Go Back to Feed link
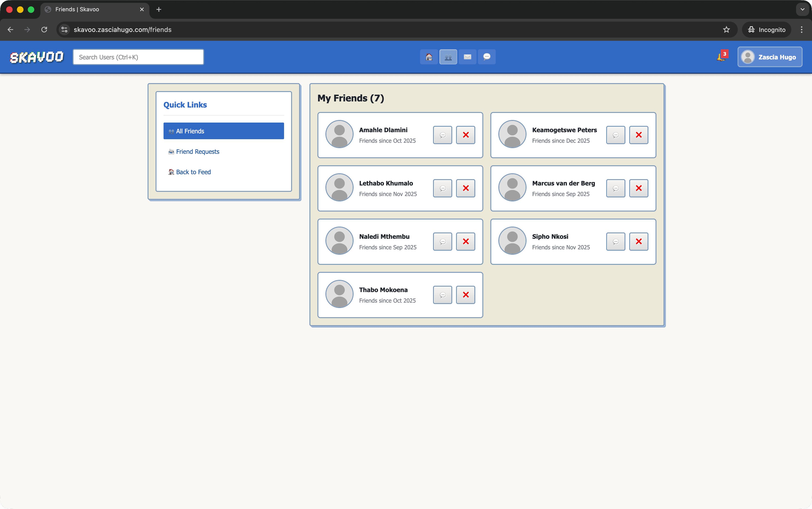The height and width of the screenshot is (509, 812). (x=193, y=172)
